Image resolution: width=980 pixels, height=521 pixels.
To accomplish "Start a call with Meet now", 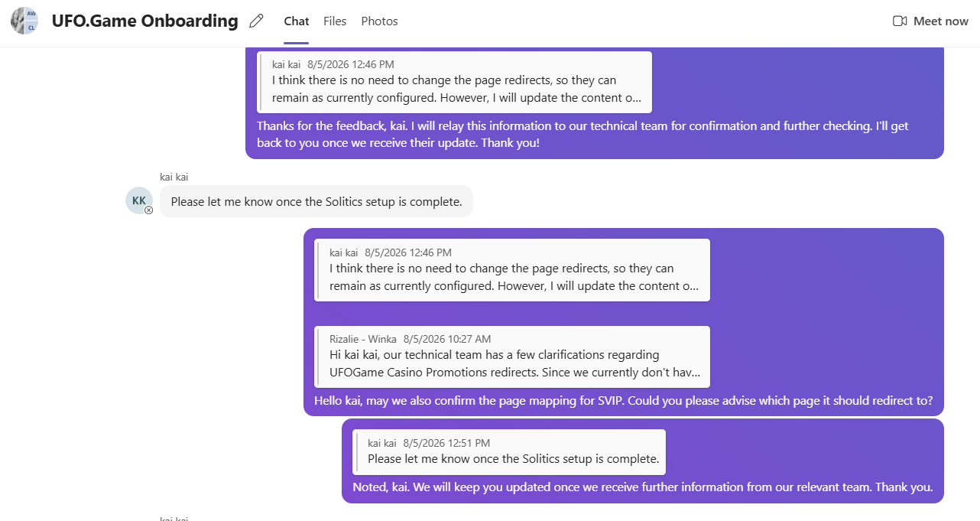I will coord(930,21).
